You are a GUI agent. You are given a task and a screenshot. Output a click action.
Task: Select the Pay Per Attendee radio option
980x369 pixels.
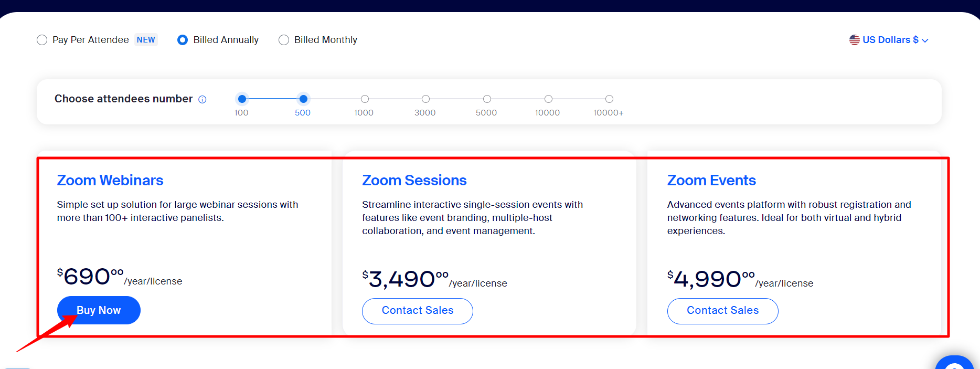point(42,40)
